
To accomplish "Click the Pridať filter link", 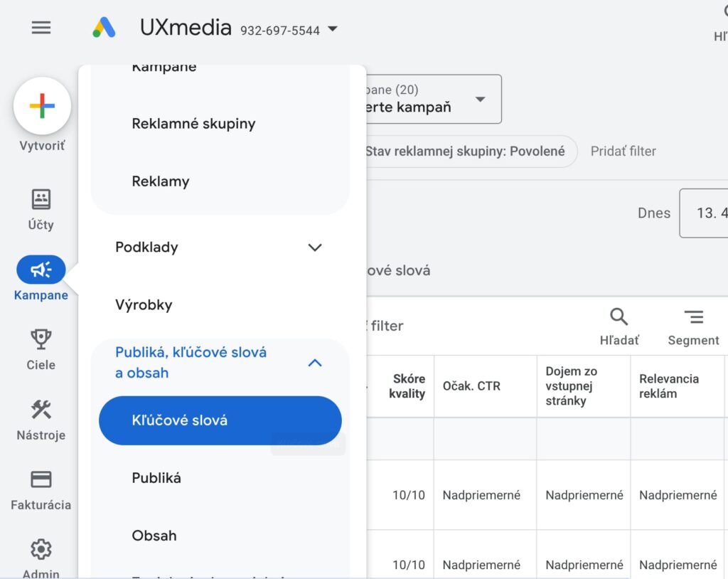I will 623,151.
